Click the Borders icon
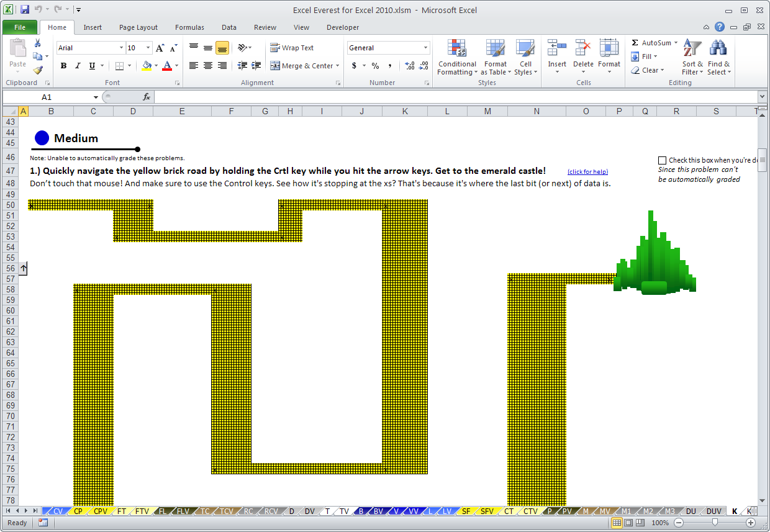The width and height of the screenshot is (770, 532). 119,66
